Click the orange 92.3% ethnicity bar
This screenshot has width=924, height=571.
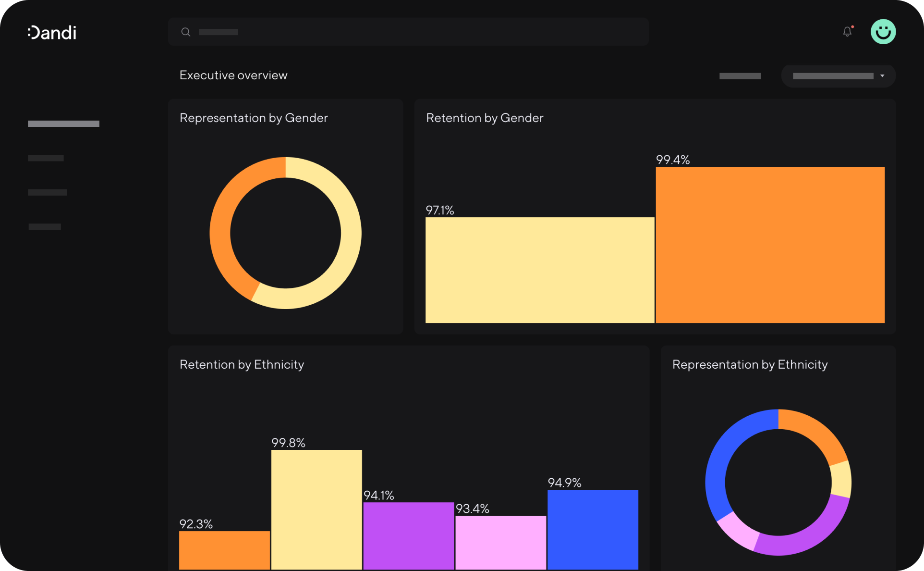pos(224,550)
